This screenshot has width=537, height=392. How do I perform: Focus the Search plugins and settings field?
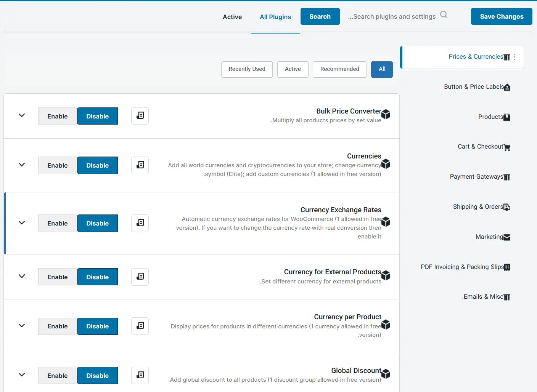pyautogui.click(x=392, y=16)
